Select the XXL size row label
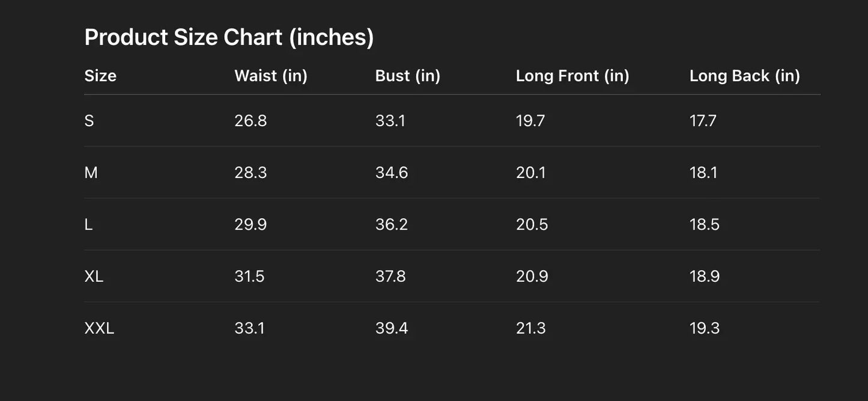 [99, 328]
